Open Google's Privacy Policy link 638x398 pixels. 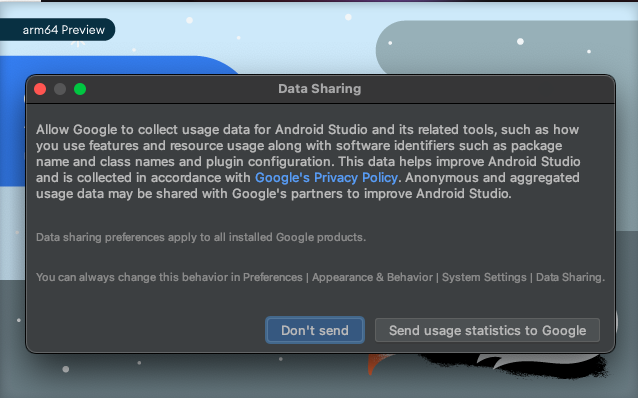point(326,177)
